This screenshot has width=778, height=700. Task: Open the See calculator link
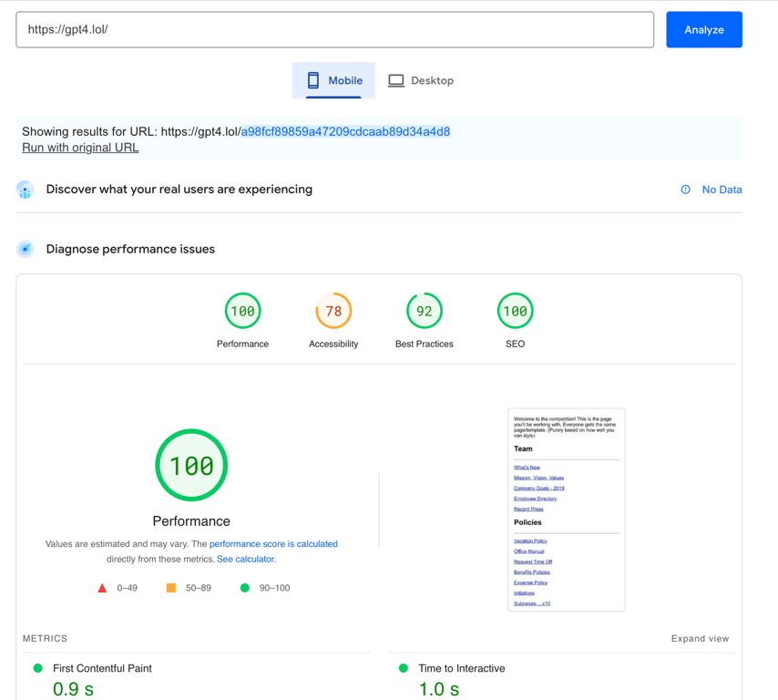coord(246,559)
